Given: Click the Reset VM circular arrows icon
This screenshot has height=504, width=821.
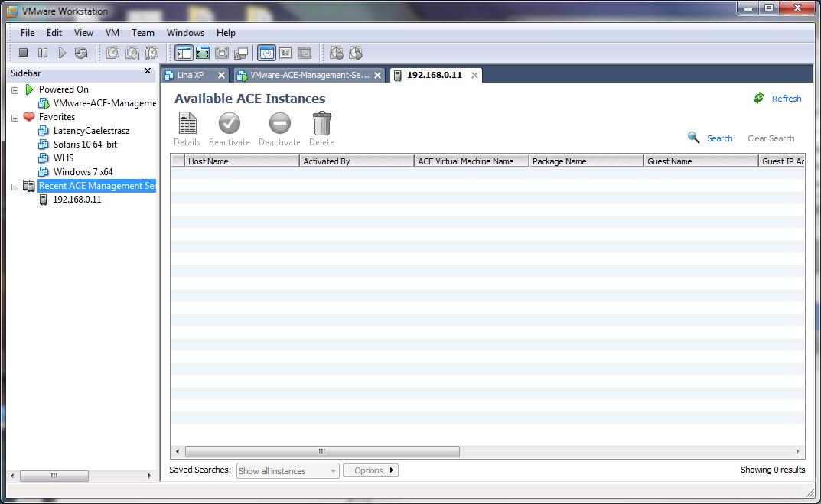Looking at the screenshot, I should [x=81, y=53].
